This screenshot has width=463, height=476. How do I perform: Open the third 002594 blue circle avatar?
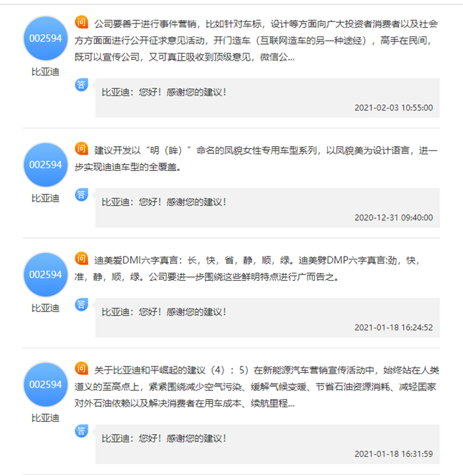point(46,275)
